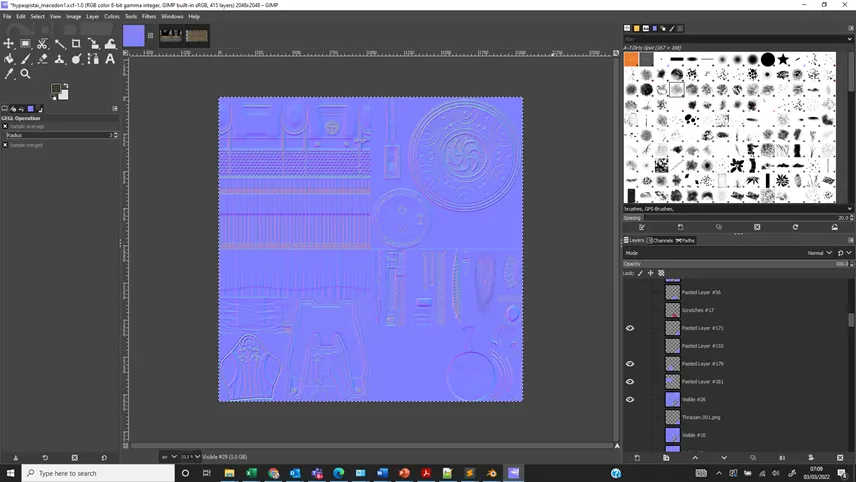Viewport: 856px width, 482px height.
Task: Create a new layer in Layers panel
Action: tap(637, 457)
